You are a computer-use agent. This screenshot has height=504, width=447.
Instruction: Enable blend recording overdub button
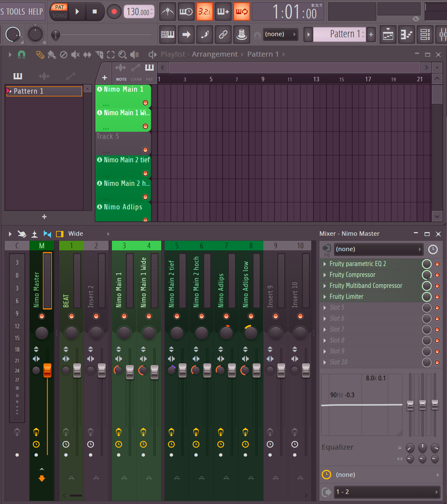point(223,11)
